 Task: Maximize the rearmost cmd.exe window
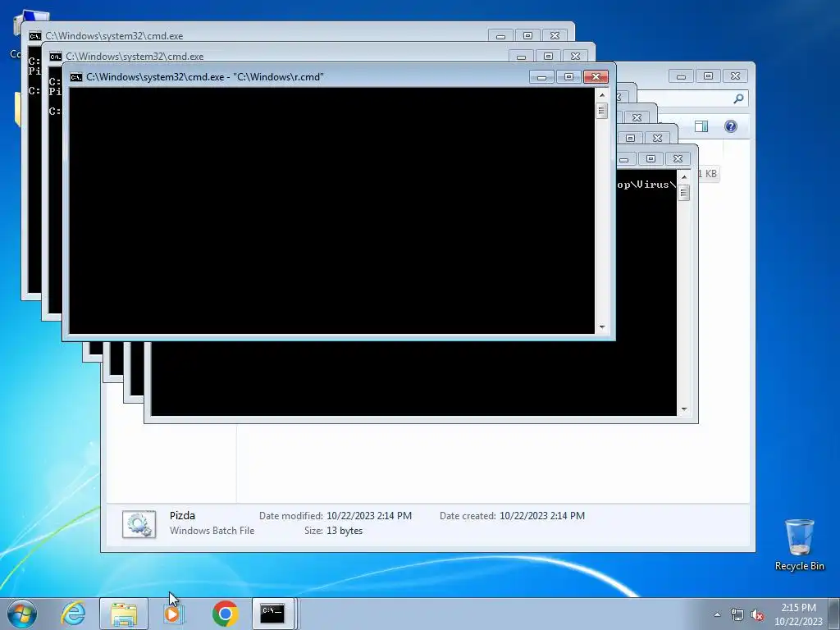point(527,36)
